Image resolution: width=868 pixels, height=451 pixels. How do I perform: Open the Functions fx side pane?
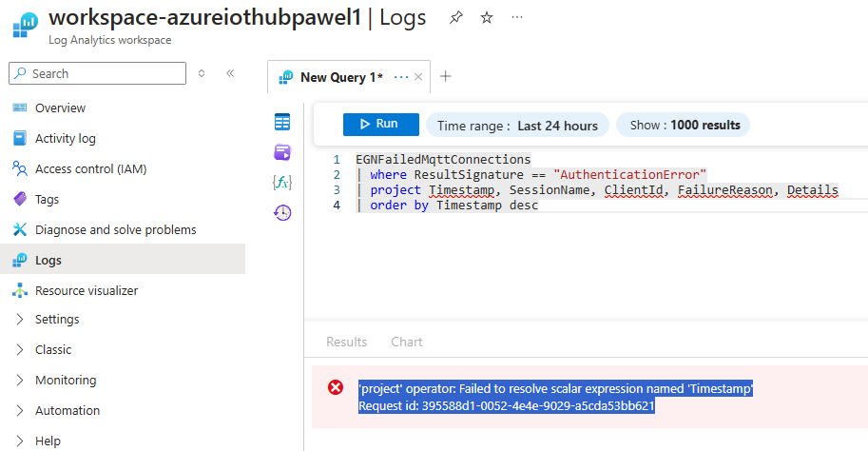(282, 183)
